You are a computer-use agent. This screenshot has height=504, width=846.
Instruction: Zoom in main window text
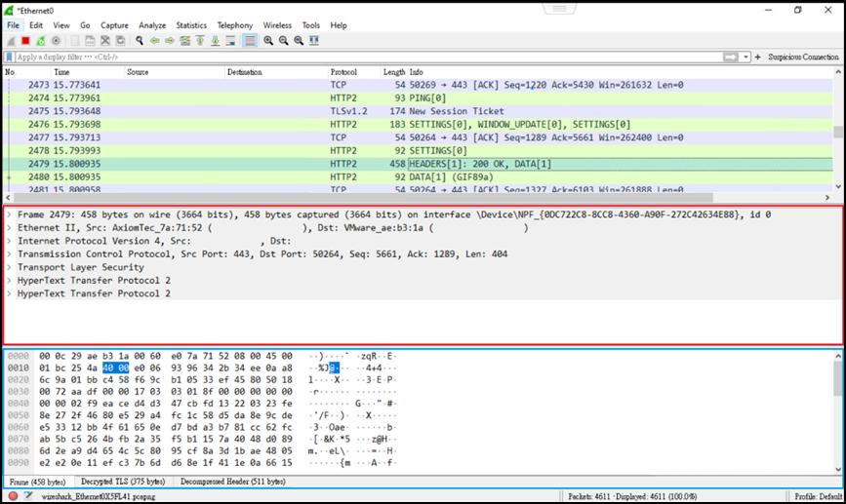pos(268,41)
